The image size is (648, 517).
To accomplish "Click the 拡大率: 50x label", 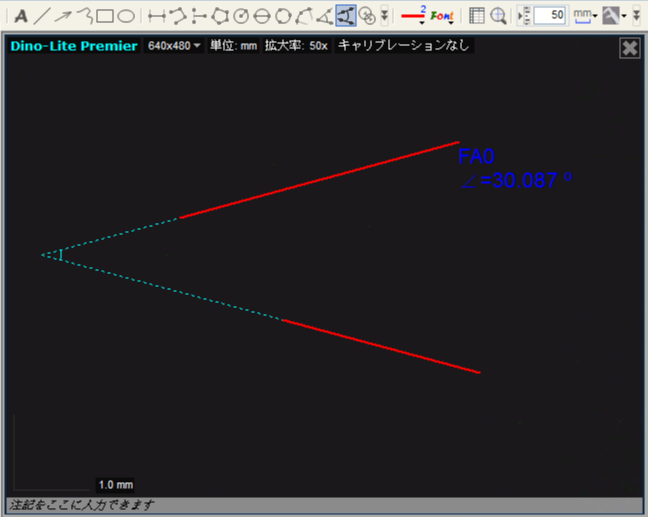I will point(296,45).
